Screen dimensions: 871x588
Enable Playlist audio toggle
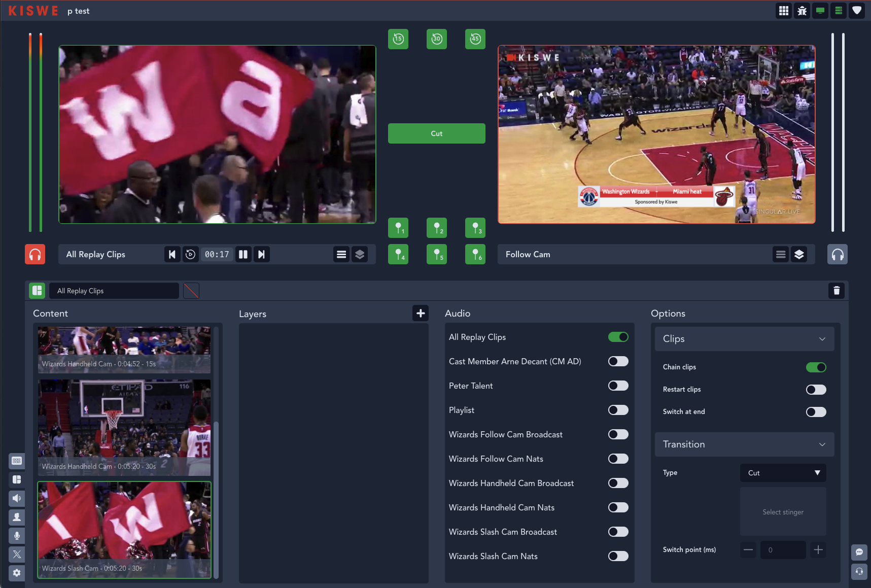(x=618, y=410)
